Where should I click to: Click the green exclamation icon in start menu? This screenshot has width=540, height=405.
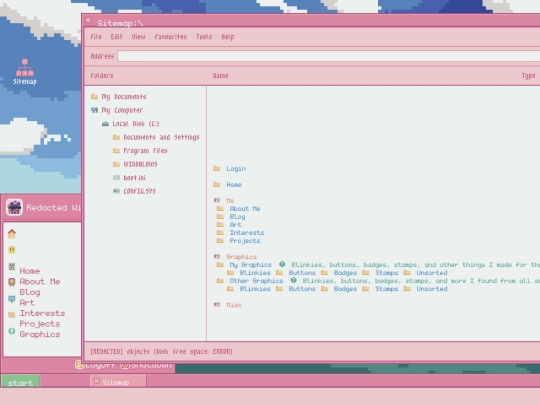click(x=12, y=331)
